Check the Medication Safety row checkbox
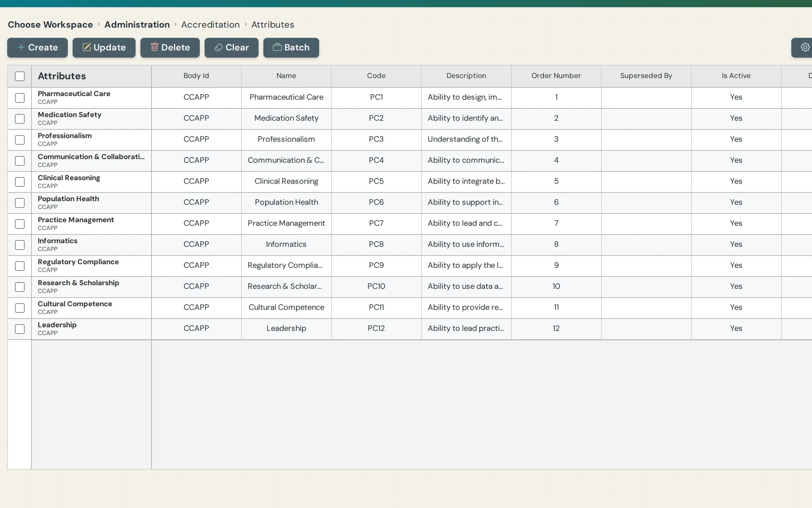 click(20, 119)
